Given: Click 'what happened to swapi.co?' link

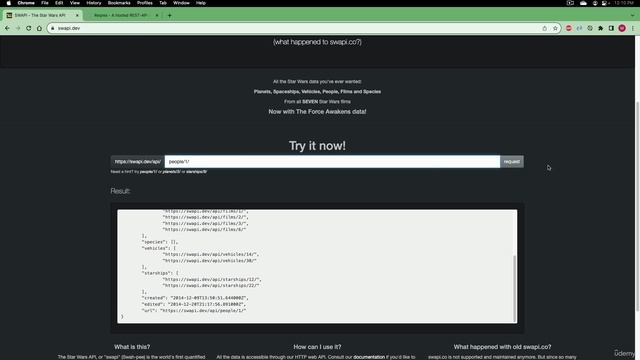Looking at the screenshot, I should pyautogui.click(x=317, y=42).
